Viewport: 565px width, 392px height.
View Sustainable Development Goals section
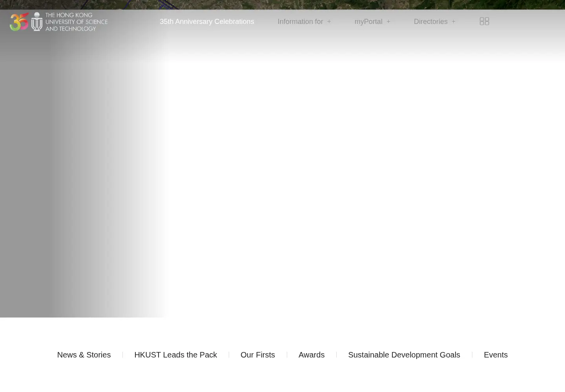404,355
